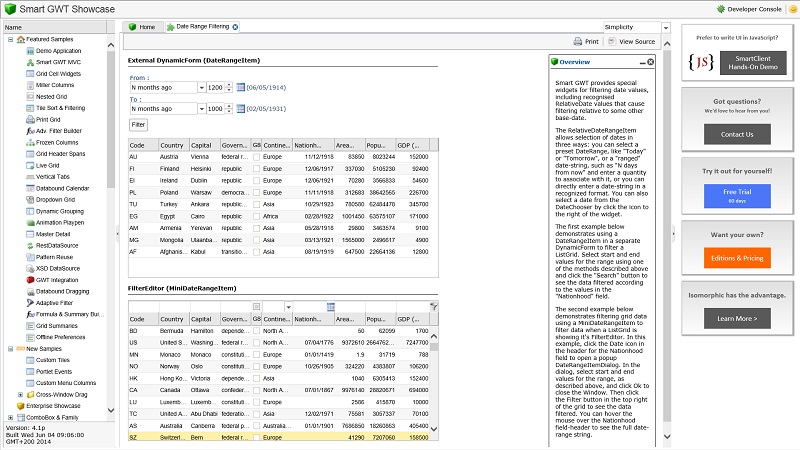Click the filter funnel icon of FilterEditor grid

point(433,306)
